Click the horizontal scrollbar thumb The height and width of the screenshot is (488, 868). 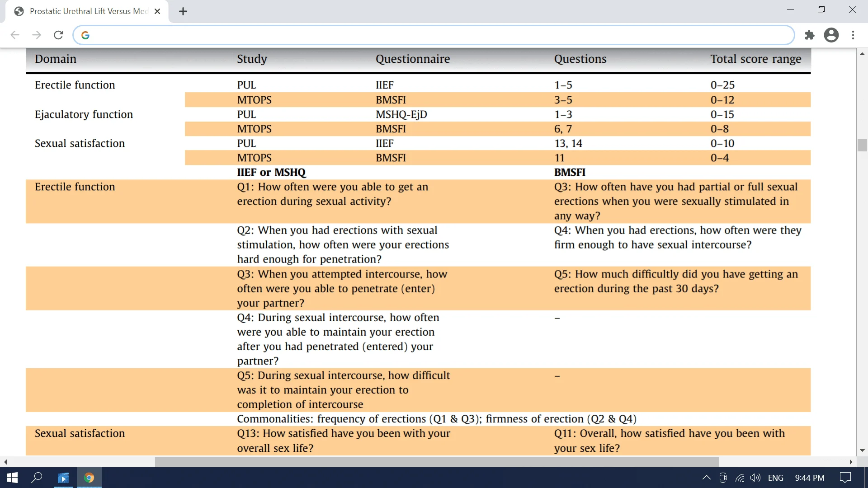tap(437, 462)
